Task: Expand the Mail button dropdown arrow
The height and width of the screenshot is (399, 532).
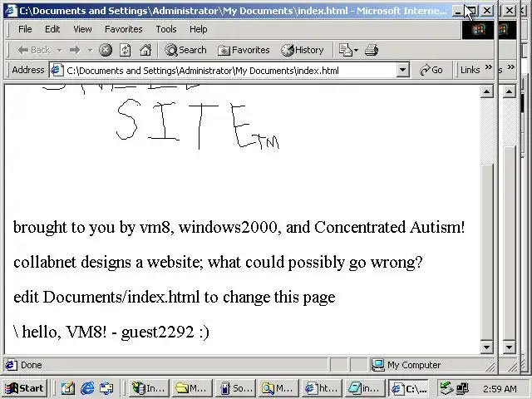Action: tap(356, 50)
